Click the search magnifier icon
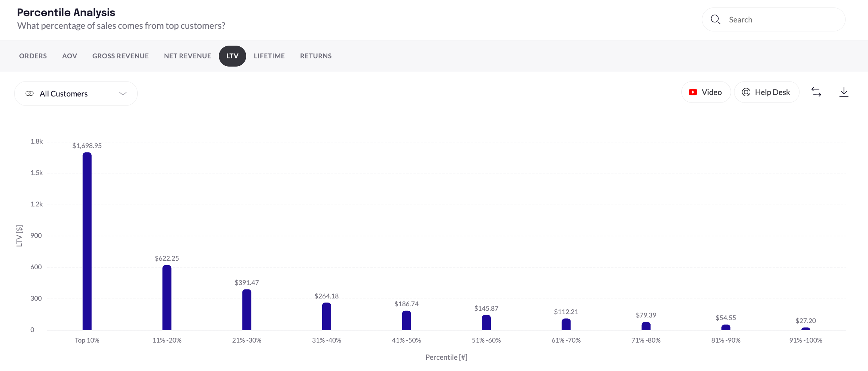 (716, 19)
